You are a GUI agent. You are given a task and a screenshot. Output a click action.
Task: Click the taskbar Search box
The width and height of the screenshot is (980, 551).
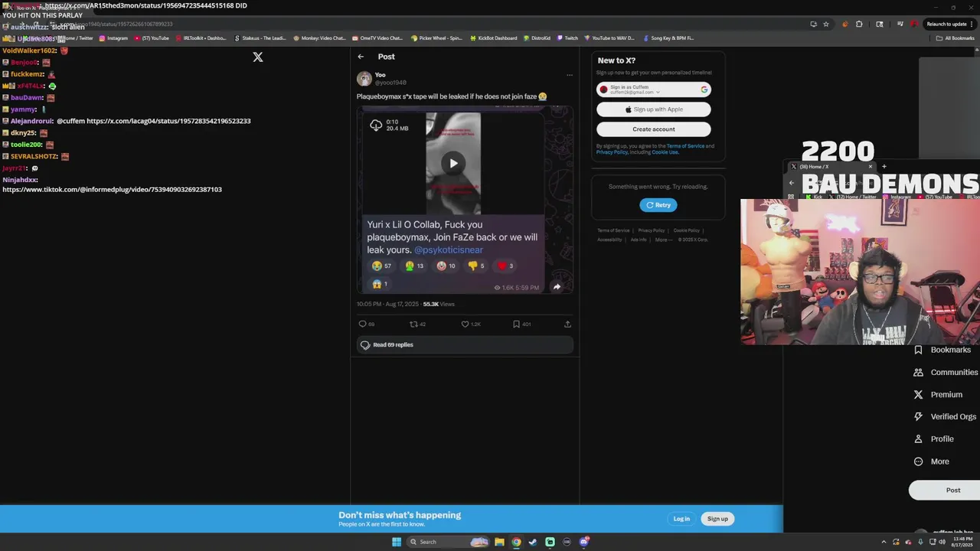pyautogui.click(x=447, y=542)
